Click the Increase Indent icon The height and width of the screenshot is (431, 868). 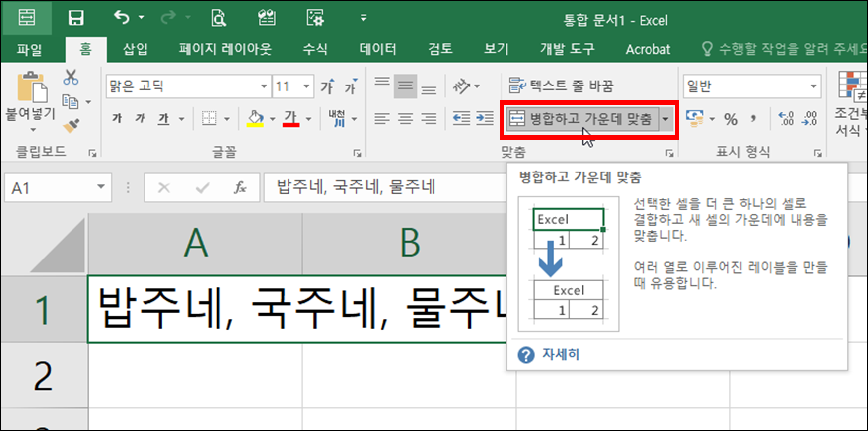click(x=485, y=119)
